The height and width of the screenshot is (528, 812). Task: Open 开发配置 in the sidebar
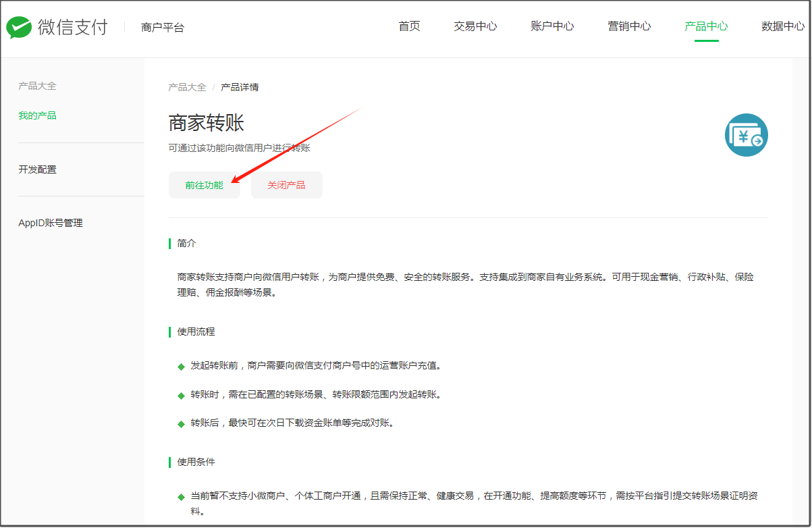point(37,169)
